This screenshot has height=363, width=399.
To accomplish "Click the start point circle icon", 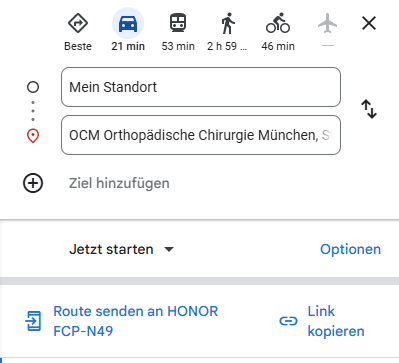I will (x=33, y=87).
